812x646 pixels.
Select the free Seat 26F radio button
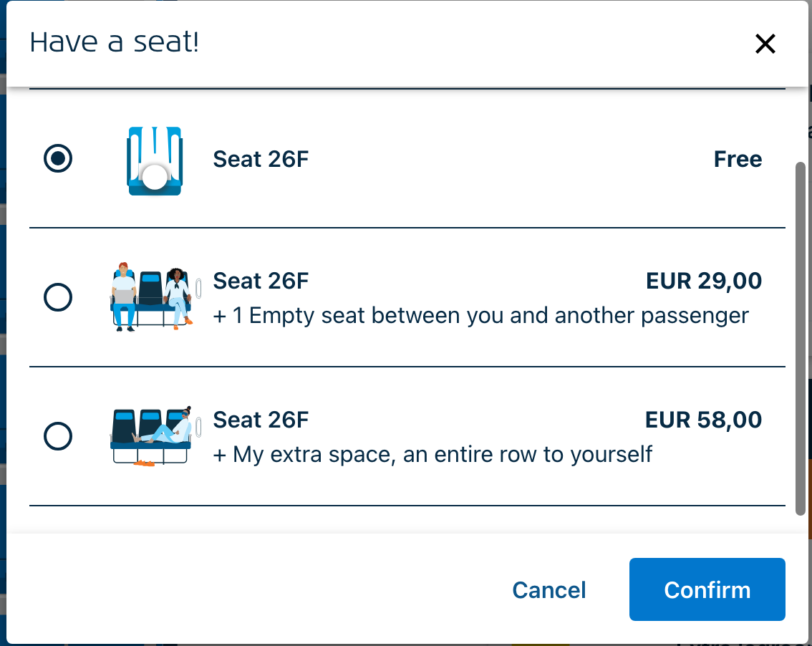coord(58,159)
